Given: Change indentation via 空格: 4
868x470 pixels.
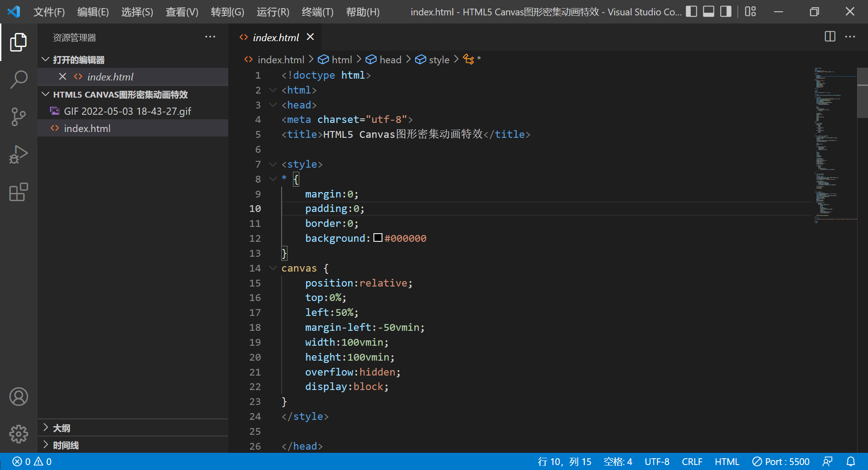Looking at the screenshot, I should pos(618,461).
